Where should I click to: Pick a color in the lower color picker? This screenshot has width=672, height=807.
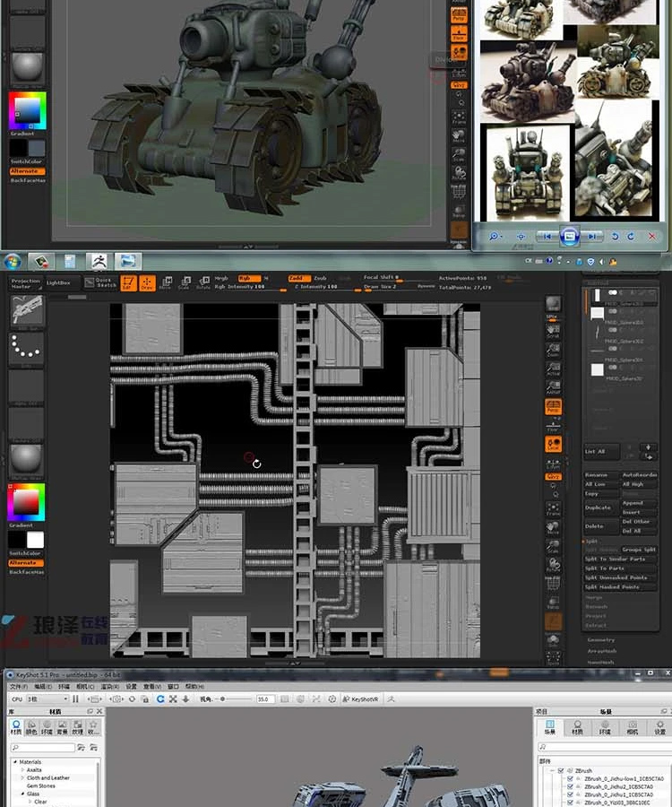[27, 502]
